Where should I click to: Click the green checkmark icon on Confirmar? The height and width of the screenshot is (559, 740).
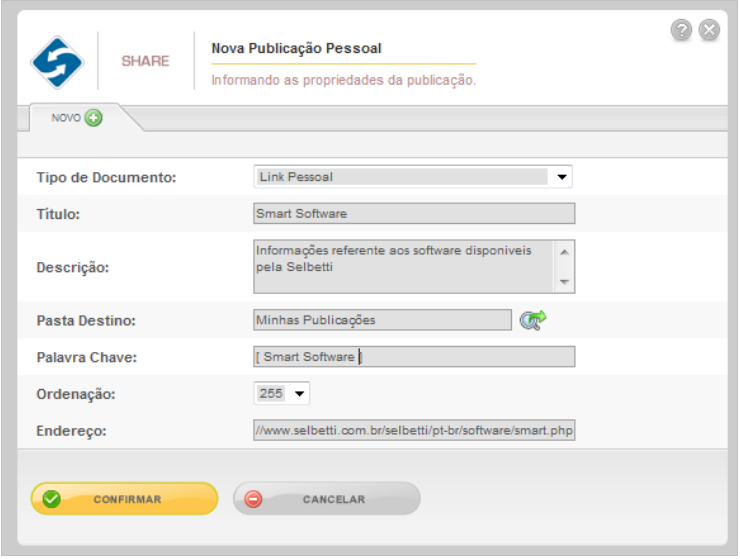pyautogui.click(x=51, y=499)
